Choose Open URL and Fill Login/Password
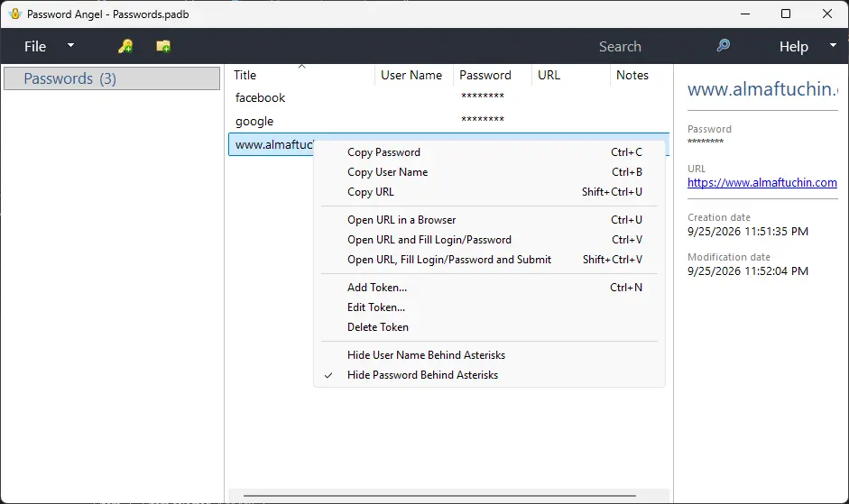This screenshot has height=504, width=849. [x=489, y=240]
